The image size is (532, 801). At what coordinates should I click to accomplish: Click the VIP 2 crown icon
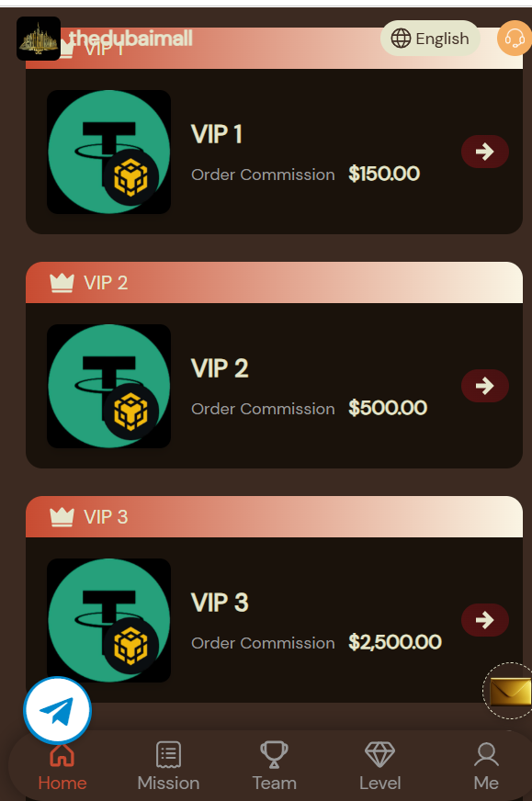[62, 283]
